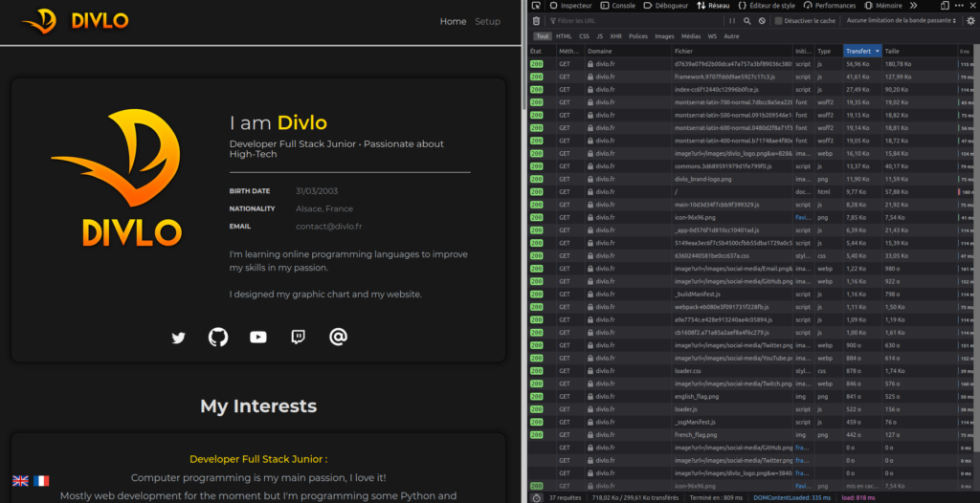Filter requests by Polices

638,36
